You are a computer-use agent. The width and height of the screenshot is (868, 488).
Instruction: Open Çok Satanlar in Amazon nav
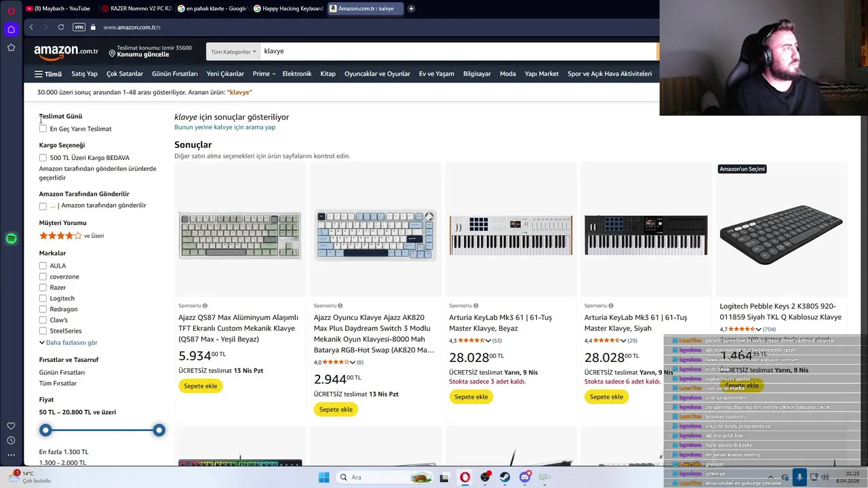tap(125, 74)
